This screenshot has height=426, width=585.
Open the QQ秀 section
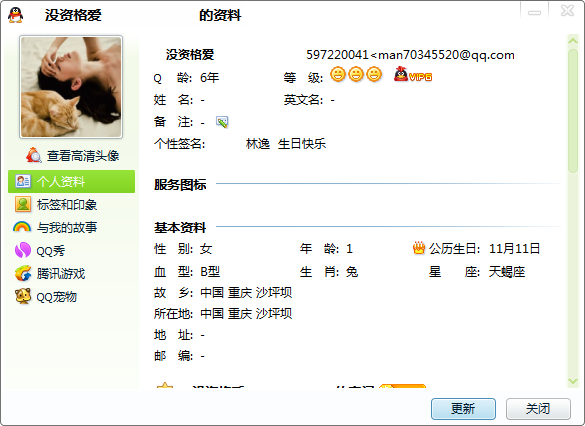(x=71, y=251)
